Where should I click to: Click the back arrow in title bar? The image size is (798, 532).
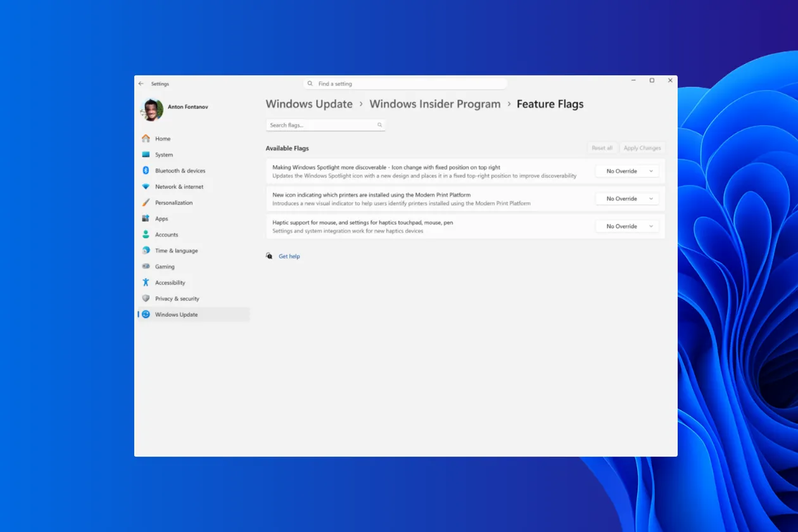point(141,84)
